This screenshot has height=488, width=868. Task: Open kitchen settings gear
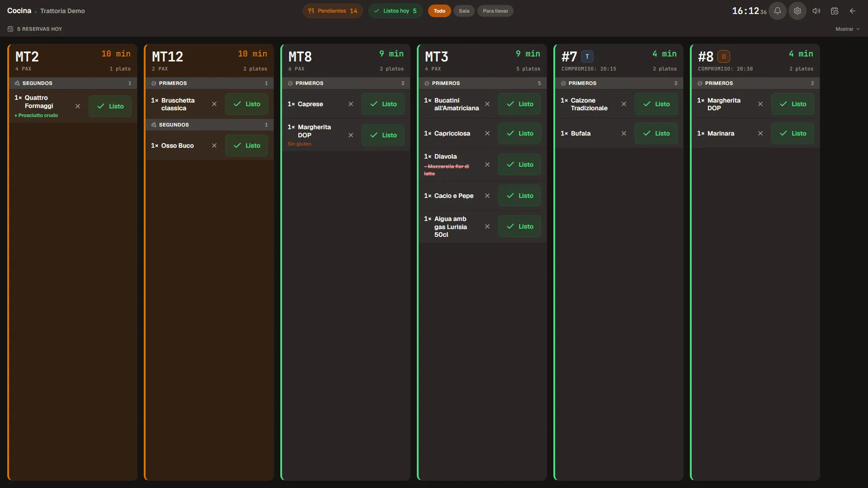(797, 11)
